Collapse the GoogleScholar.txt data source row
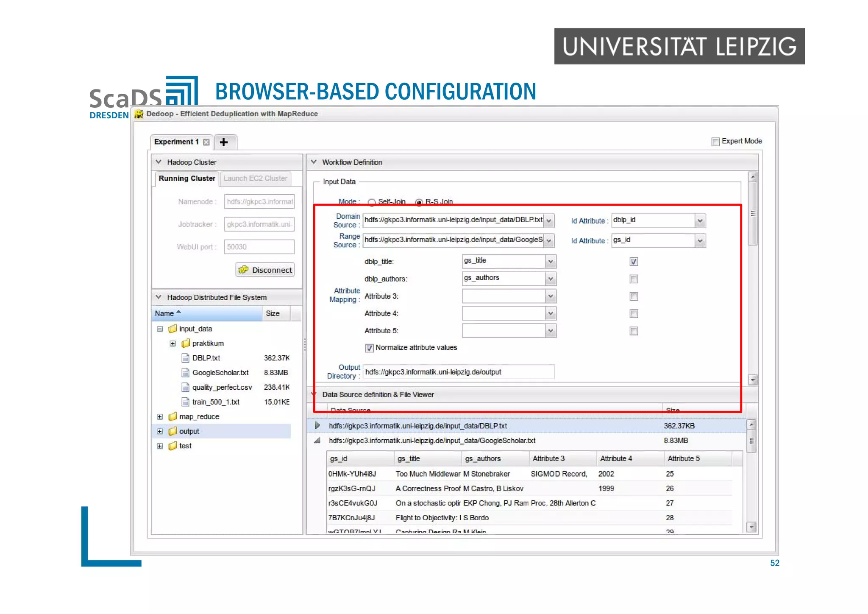The image size is (868, 614). pos(317,441)
